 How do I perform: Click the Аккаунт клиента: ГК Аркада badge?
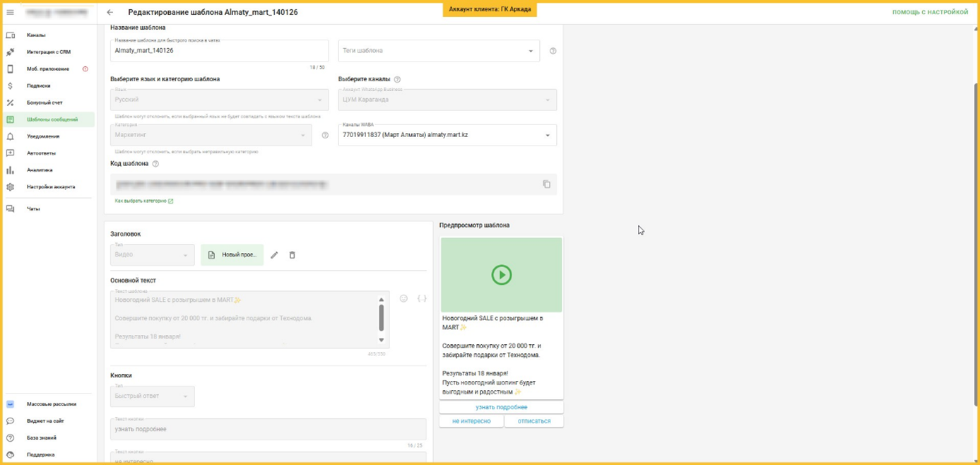490,9
